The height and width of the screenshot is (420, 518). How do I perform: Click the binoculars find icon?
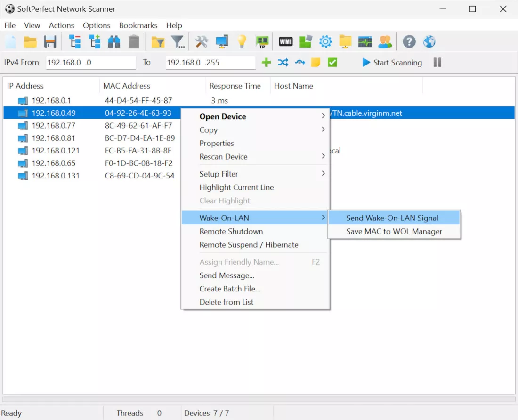point(114,42)
